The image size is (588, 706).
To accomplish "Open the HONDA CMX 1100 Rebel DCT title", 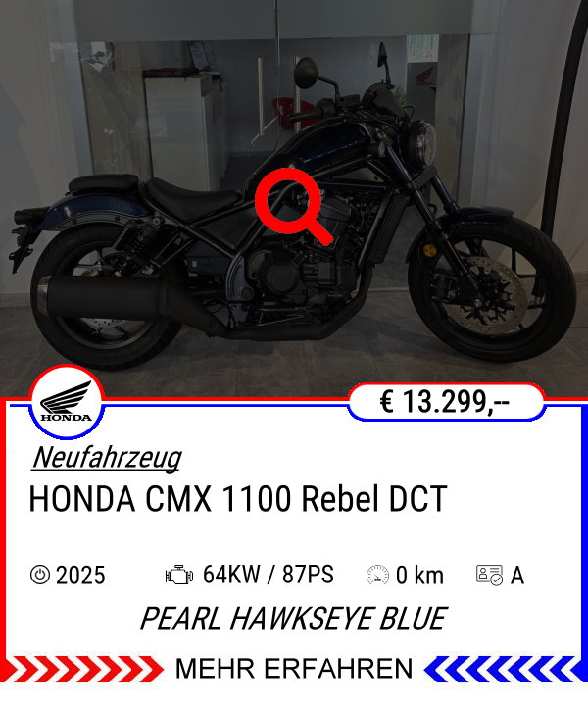I will 238,499.
